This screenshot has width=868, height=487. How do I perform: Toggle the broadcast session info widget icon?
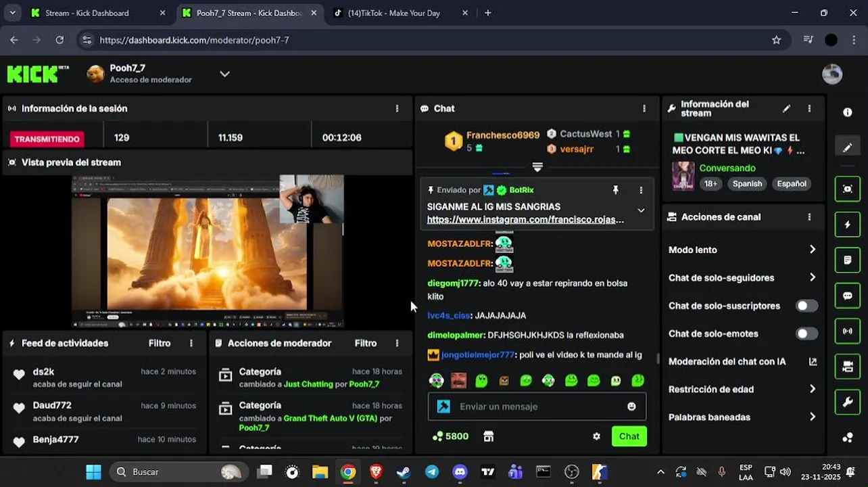coord(847,331)
